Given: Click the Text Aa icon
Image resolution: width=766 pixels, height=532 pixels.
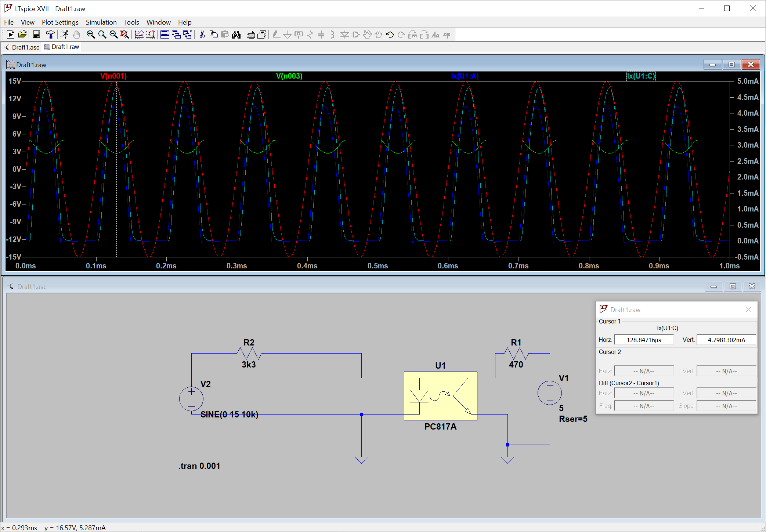Looking at the screenshot, I should tap(436, 35).
